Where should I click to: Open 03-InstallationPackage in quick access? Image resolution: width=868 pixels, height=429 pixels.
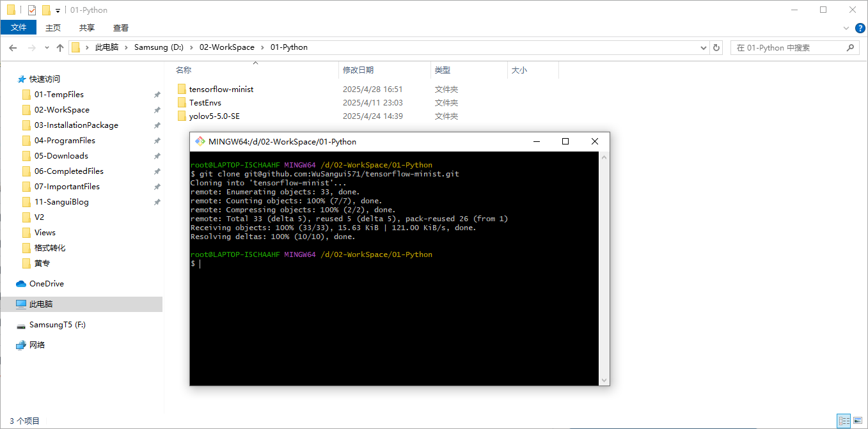click(76, 125)
